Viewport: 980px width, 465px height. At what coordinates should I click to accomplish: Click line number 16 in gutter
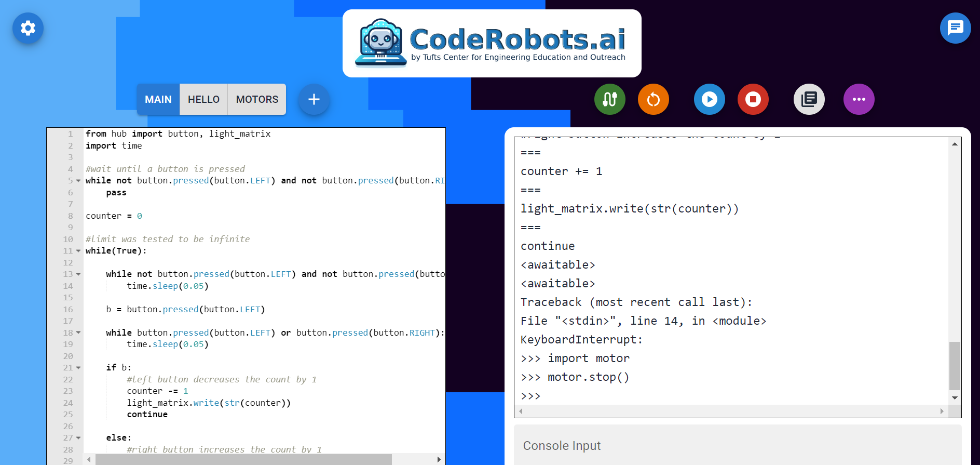pyautogui.click(x=68, y=310)
